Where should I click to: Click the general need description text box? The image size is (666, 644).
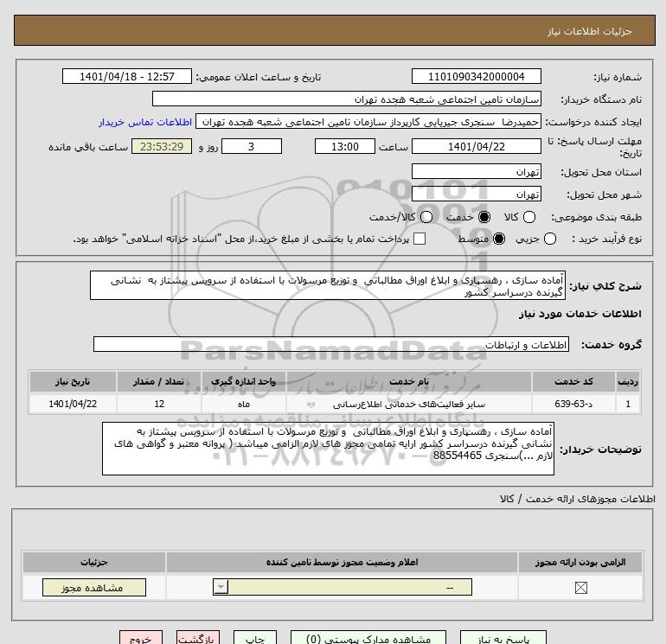[x=328, y=286]
